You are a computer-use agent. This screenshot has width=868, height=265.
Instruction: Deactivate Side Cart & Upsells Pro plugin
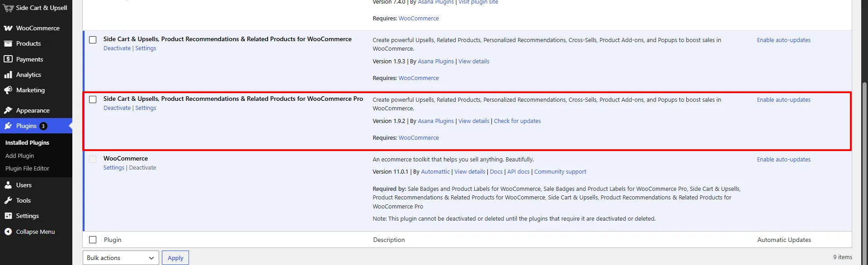coord(117,108)
